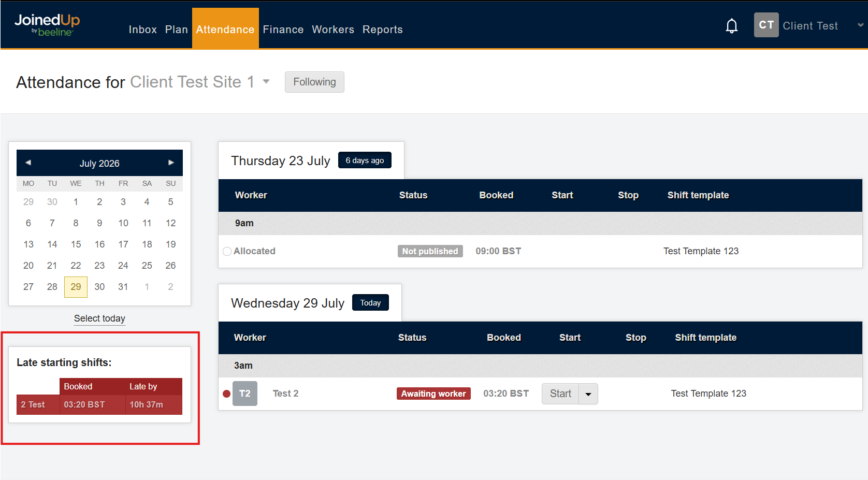Click the JoinedUp by beeline logo
The height and width of the screenshot is (480, 868).
[x=47, y=25]
